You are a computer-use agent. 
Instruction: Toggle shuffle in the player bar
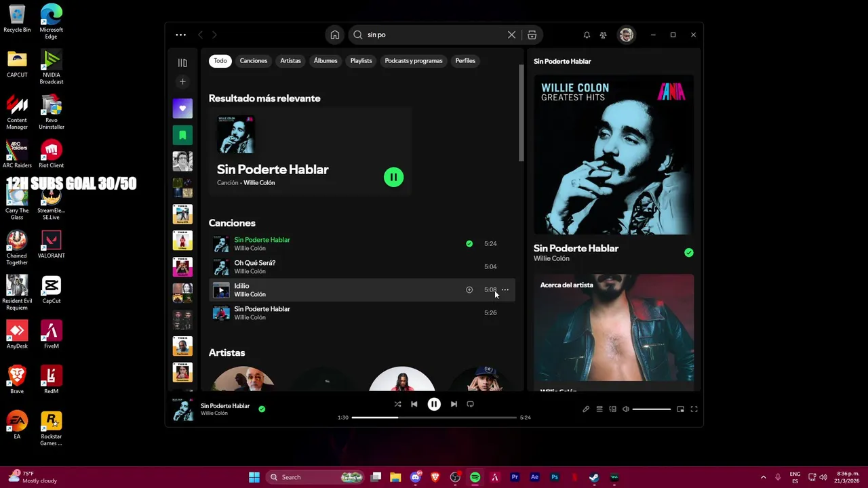click(397, 404)
